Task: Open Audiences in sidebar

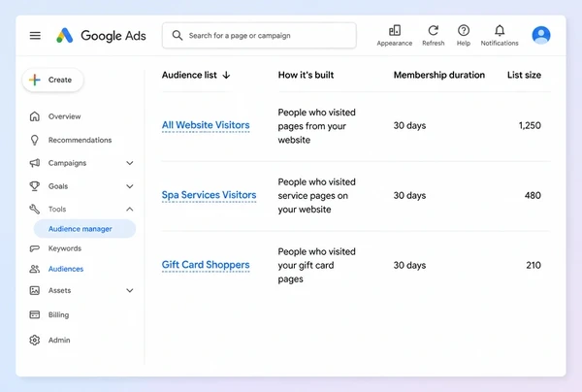Action: 66,269
